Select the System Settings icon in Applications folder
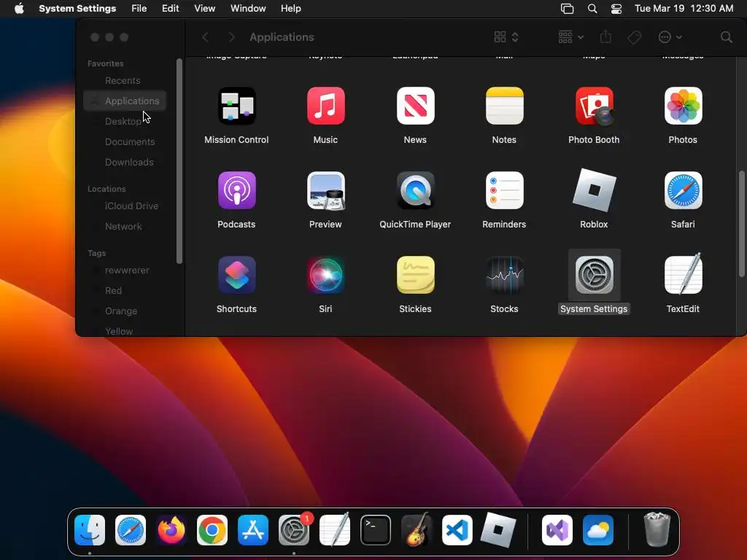The width and height of the screenshot is (747, 560). tap(594, 275)
